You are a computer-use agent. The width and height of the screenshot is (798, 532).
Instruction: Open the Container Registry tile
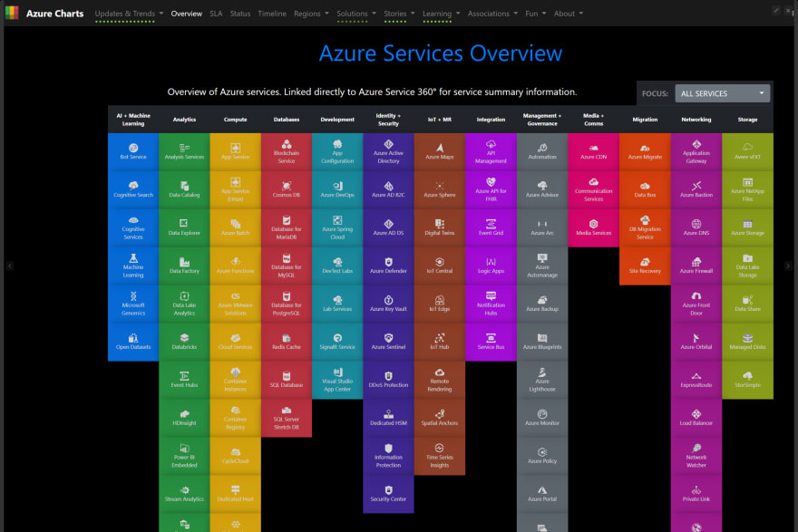[235, 418]
